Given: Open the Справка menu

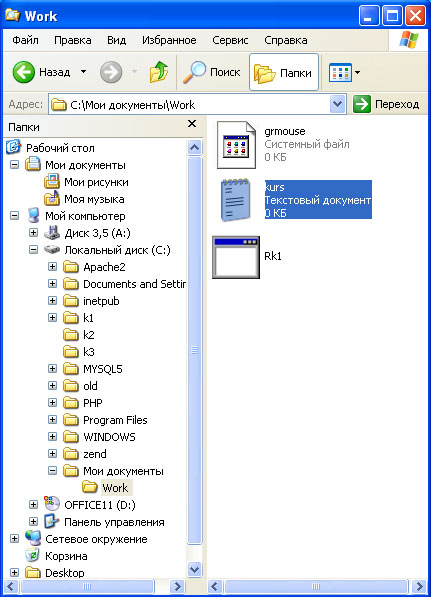Looking at the screenshot, I should tap(286, 40).
